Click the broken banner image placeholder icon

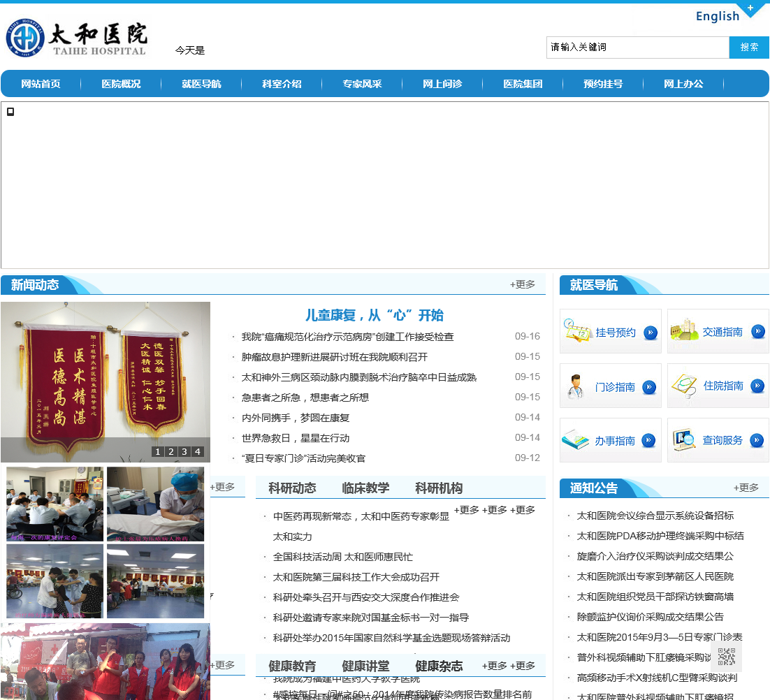[x=10, y=112]
